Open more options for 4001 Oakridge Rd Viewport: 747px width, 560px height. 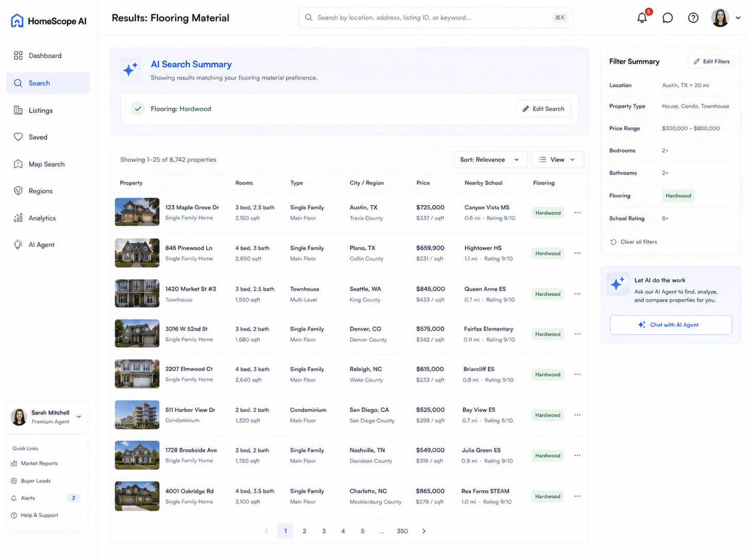[577, 496]
